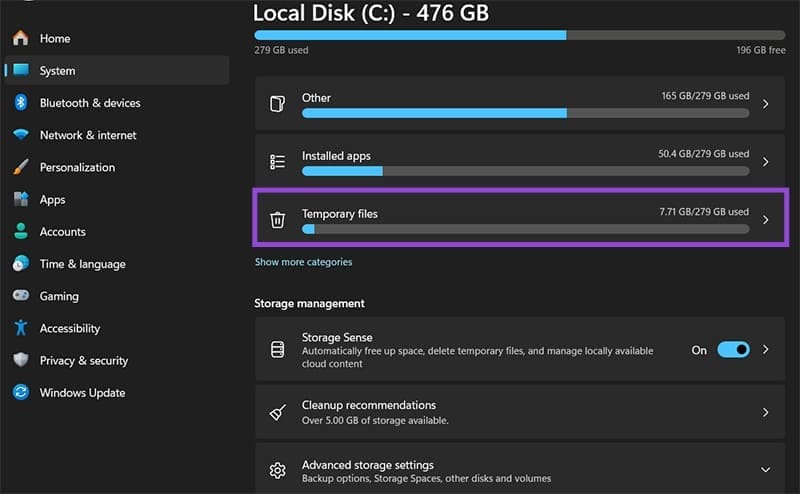Click the Bluetooth & devices icon
The height and width of the screenshot is (494, 800).
click(x=20, y=103)
